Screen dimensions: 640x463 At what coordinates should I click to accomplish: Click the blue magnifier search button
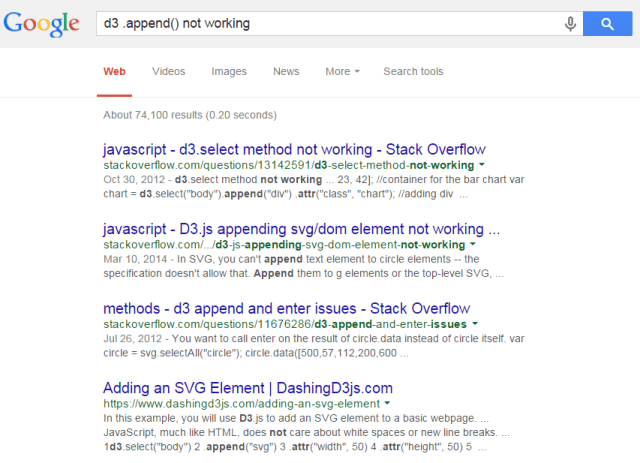[607, 24]
